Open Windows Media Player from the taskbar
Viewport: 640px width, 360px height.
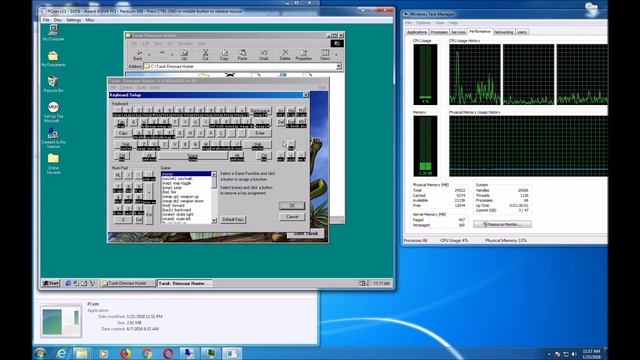pyautogui.click(x=103, y=353)
